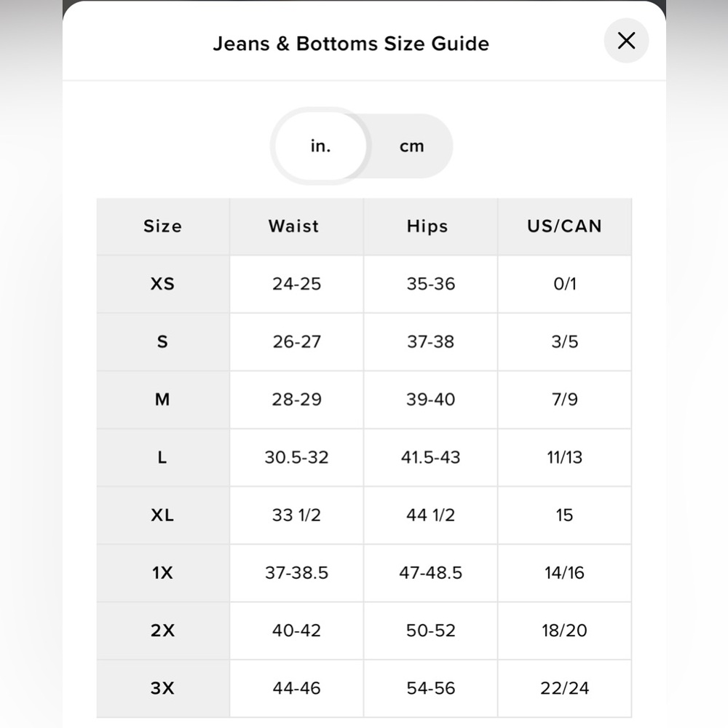This screenshot has width=728, height=728.
Task: Close the Jeans & Bottoms Size Guide
Action: click(626, 41)
